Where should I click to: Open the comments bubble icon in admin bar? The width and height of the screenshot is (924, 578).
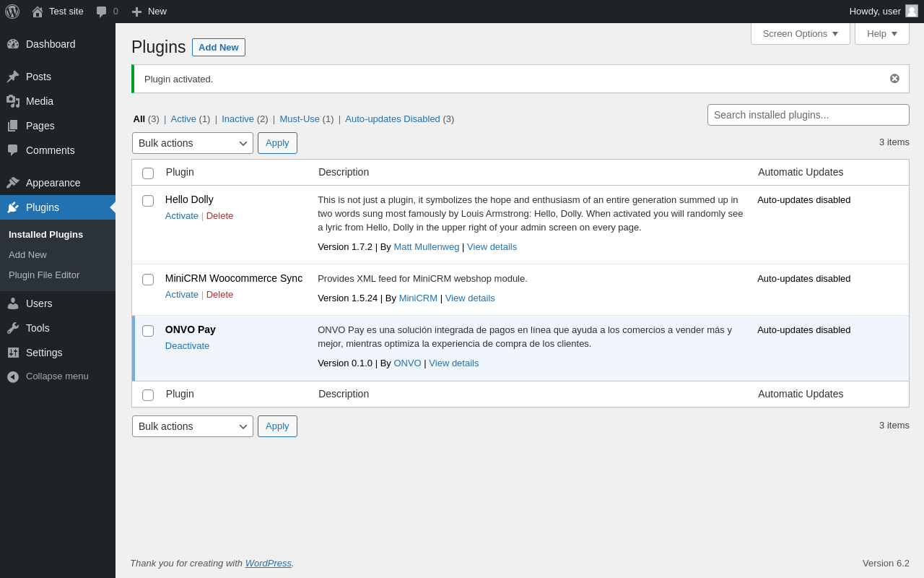[102, 12]
